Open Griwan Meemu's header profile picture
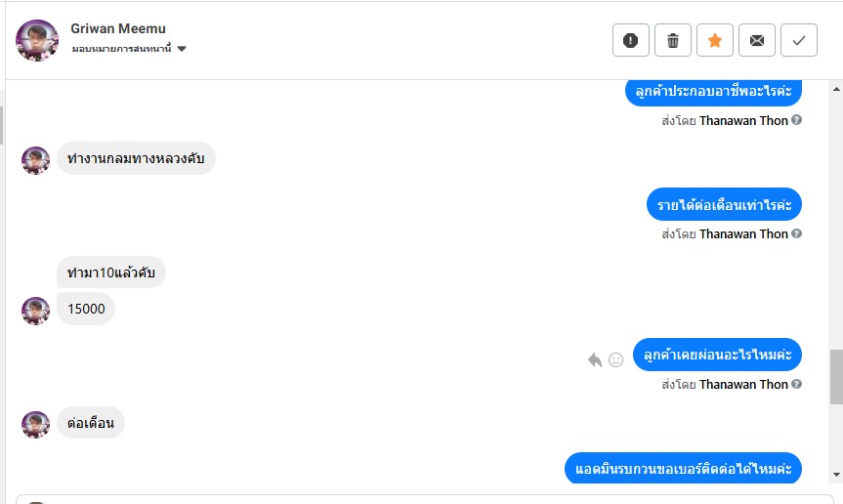This screenshot has width=843, height=504. click(37, 40)
